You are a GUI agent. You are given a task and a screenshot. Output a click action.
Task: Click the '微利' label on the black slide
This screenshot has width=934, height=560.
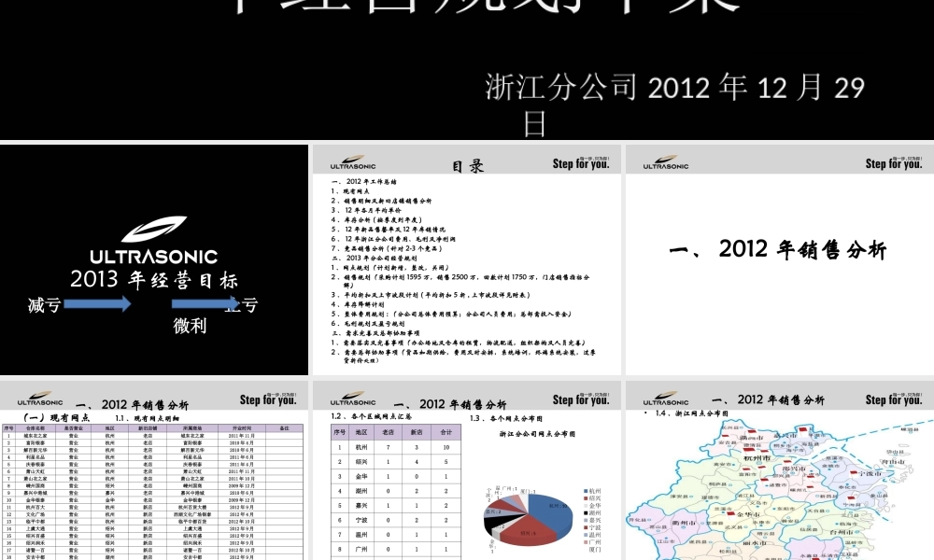tap(190, 326)
